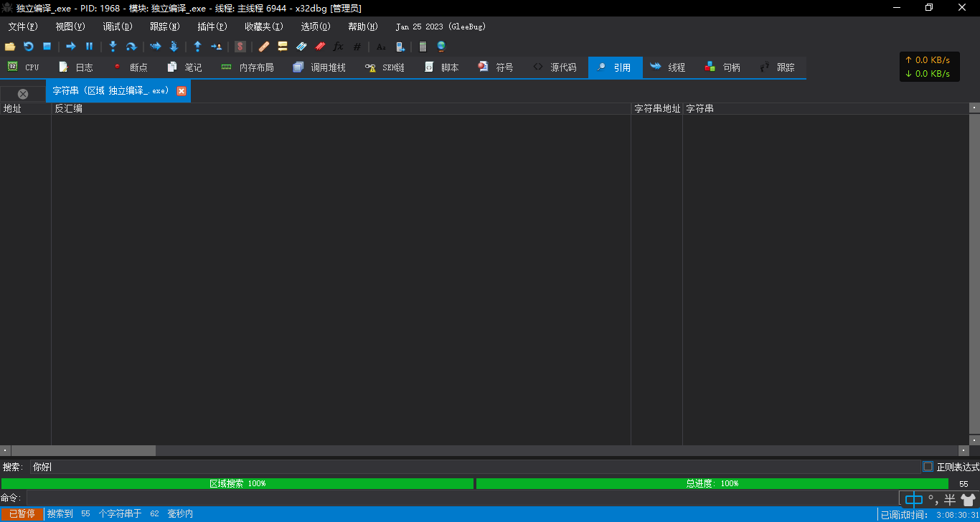Pause execution with the pause icon
The image size is (980, 522).
coord(90,47)
